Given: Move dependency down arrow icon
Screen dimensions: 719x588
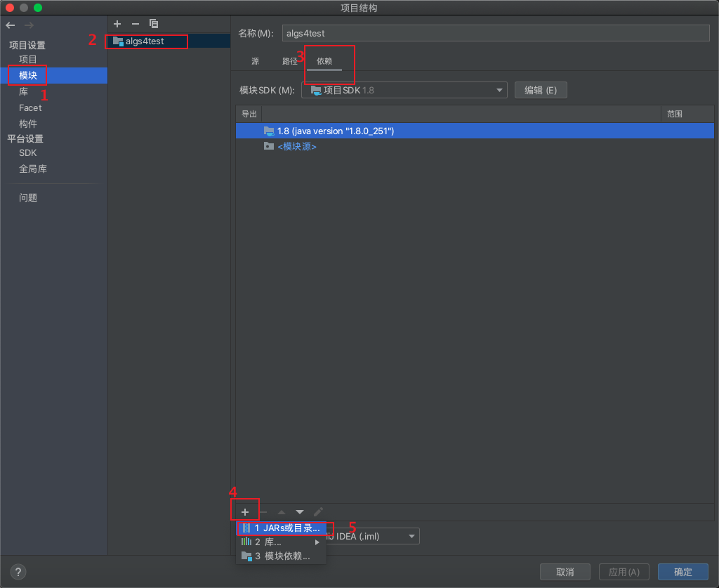Looking at the screenshot, I should pos(300,512).
